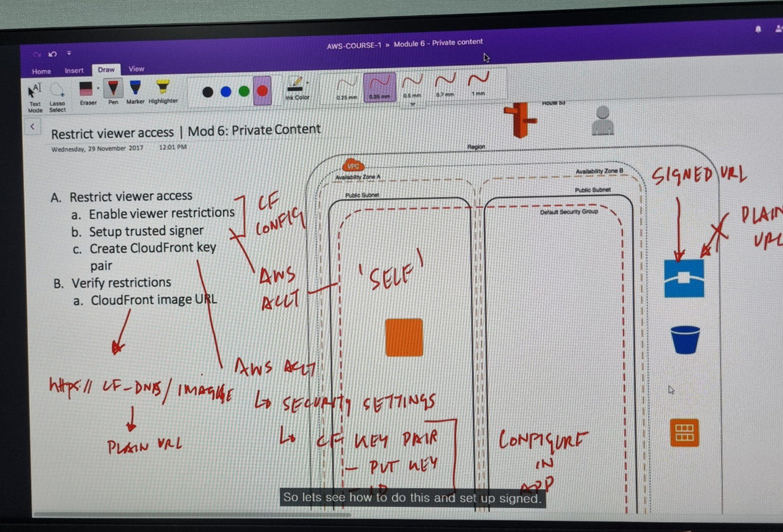
Task: Click the 'Region' label on diagram
Action: 476,147
